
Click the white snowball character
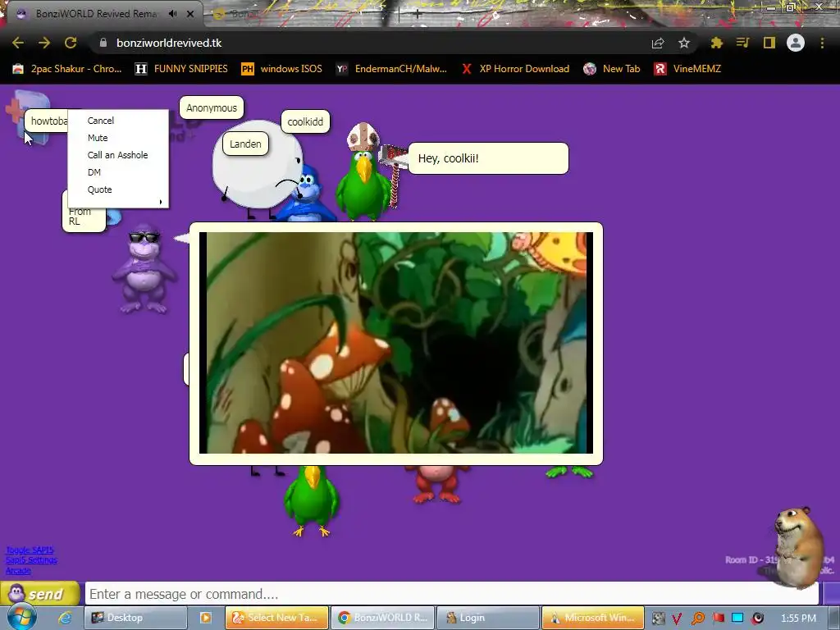(x=257, y=169)
